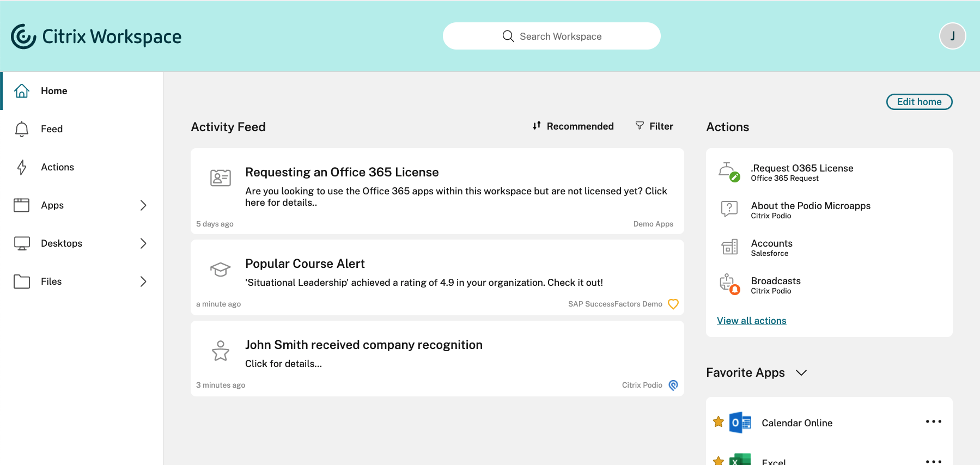
Task: Click the Citrix Workspace logo icon
Action: point(23,36)
